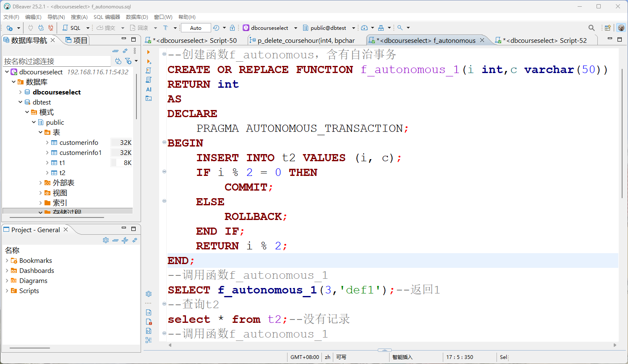Click the Show execution log icon with red mark

click(149, 322)
